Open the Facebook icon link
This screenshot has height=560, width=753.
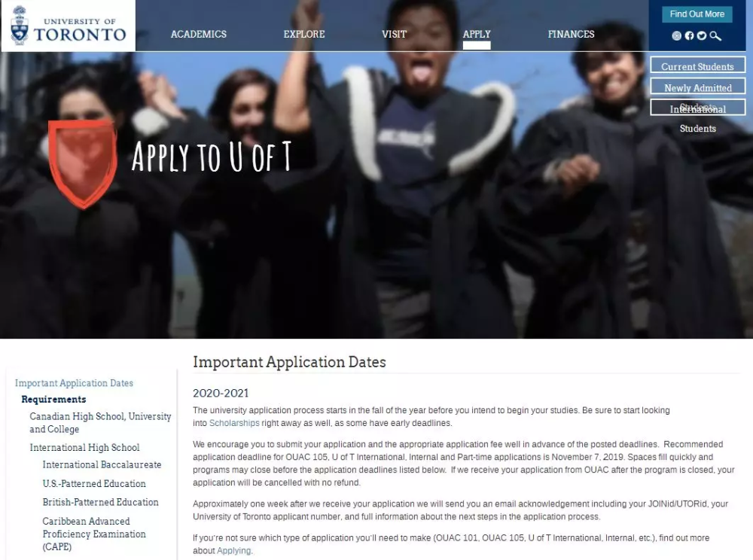pyautogui.click(x=689, y=35)
